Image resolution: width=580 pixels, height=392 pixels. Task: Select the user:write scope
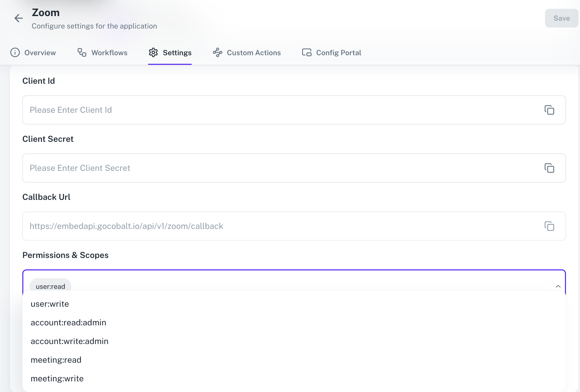click(50, 304)
